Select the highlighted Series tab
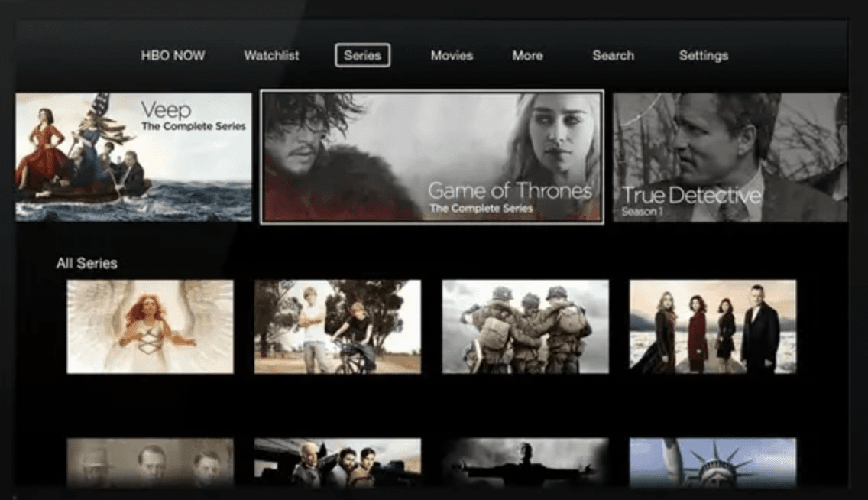The height and width of the screenshot is (500, 868). [x=363, y=55]
